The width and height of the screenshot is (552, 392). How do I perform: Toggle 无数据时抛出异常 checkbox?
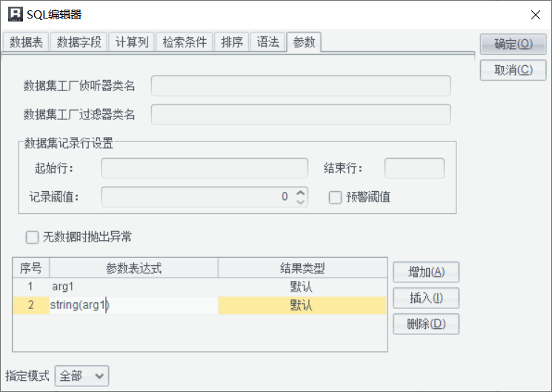32,237
